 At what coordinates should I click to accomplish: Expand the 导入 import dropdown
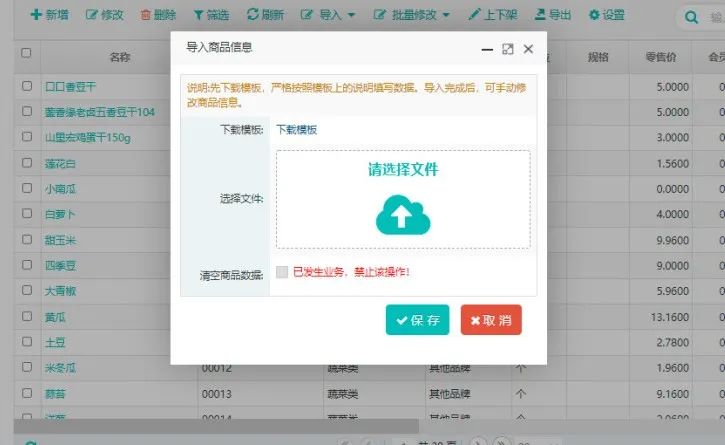coord(328,15)
